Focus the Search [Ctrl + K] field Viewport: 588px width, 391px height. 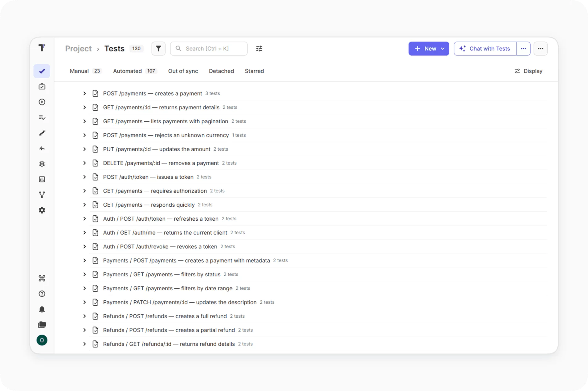[x=209, y=49]
